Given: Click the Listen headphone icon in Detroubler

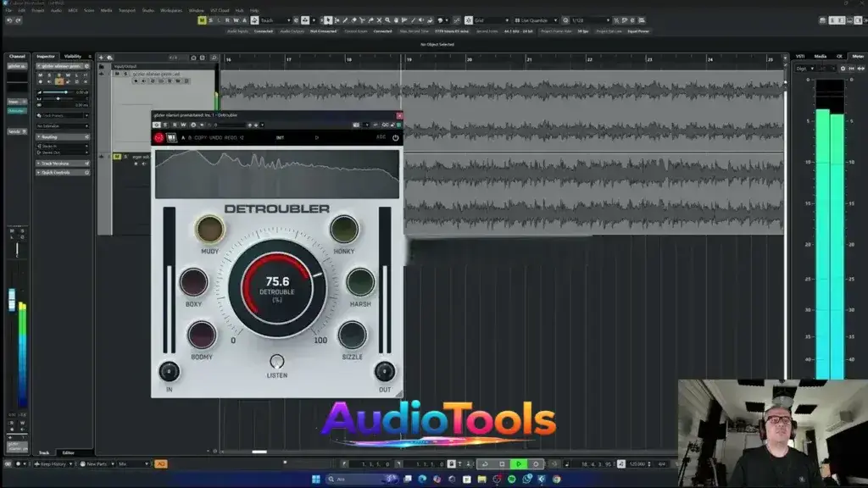Looking at the screenshot, I should [277, 362].
